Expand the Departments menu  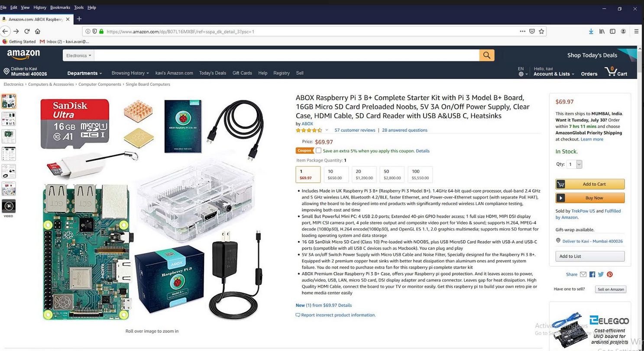click(84, 73)
